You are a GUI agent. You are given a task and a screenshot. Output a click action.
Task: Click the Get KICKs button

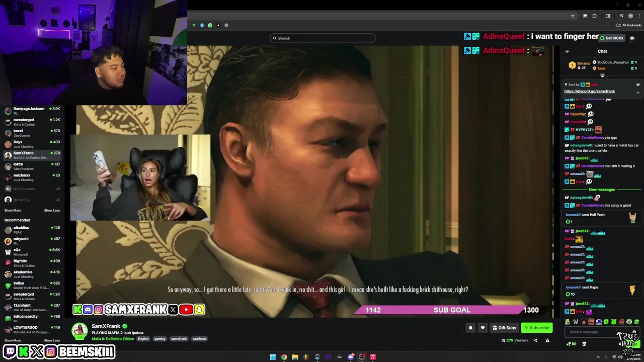[x=612, y=38]
